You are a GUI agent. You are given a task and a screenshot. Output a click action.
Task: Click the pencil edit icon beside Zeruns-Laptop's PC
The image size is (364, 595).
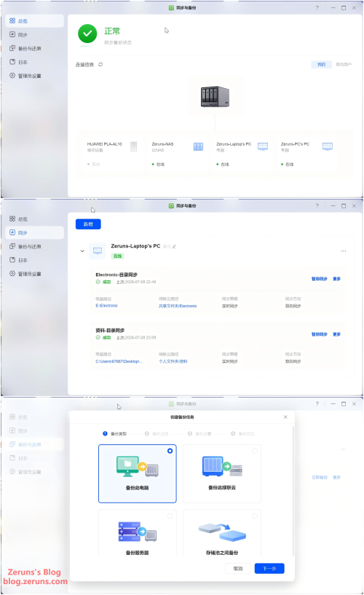click(x=175, y=246)
